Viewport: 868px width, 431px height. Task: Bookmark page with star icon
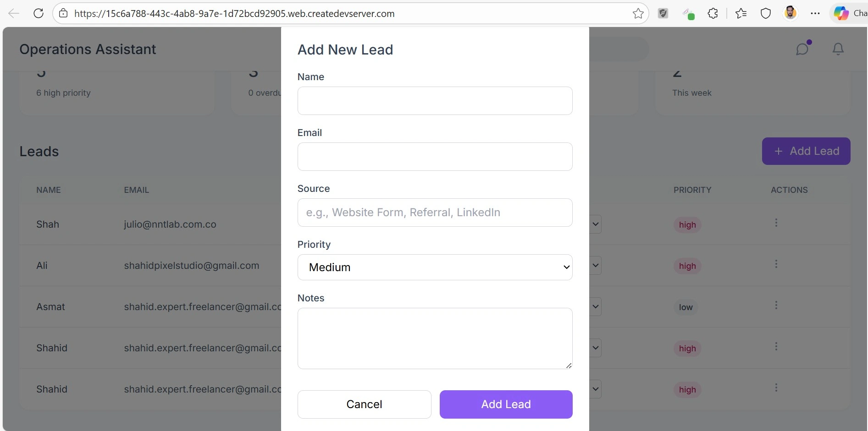(638, 13)
